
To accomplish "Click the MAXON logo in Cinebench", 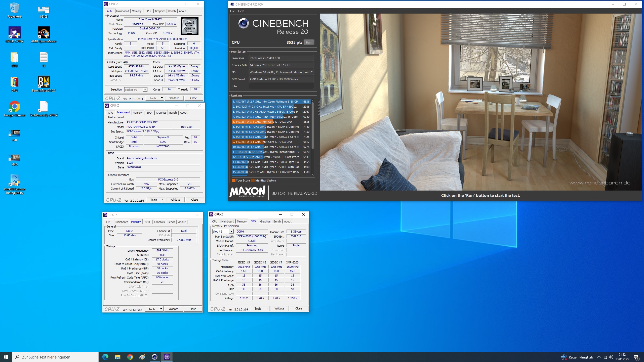I will (x=248, y=192).
